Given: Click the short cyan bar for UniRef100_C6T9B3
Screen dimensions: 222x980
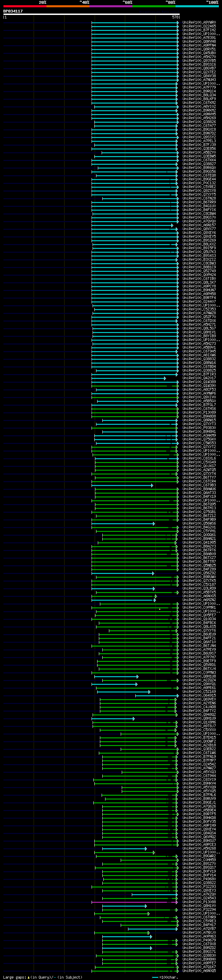Looking at the screenshot, I should pyautogui.click(x=122, y=485).
